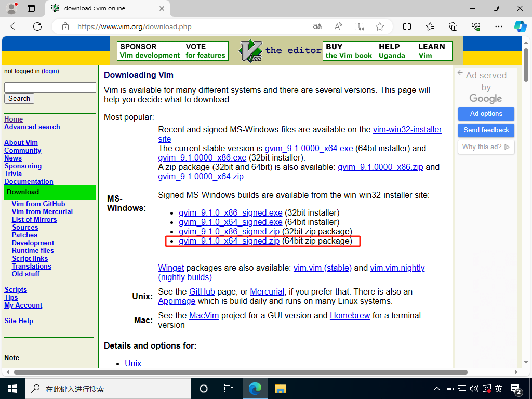This screenshot has width=532, height=399.
Task: Click the vertical page scrollbar thumb
Action: 526,65
